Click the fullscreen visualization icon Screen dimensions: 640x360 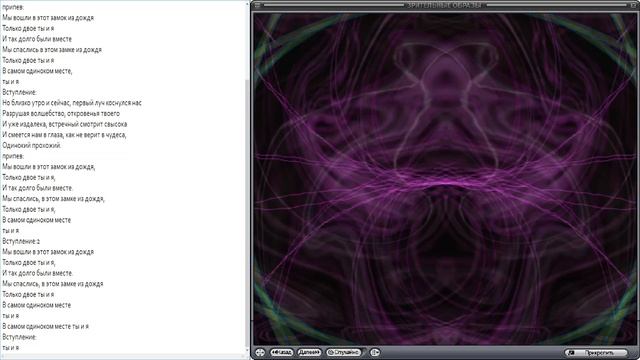(260, 352)
